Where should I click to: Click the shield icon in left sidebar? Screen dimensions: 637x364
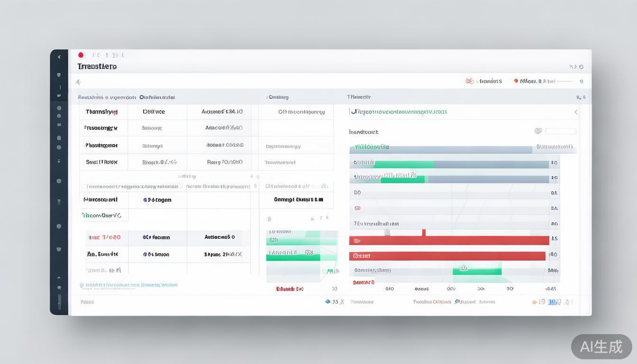59,75
